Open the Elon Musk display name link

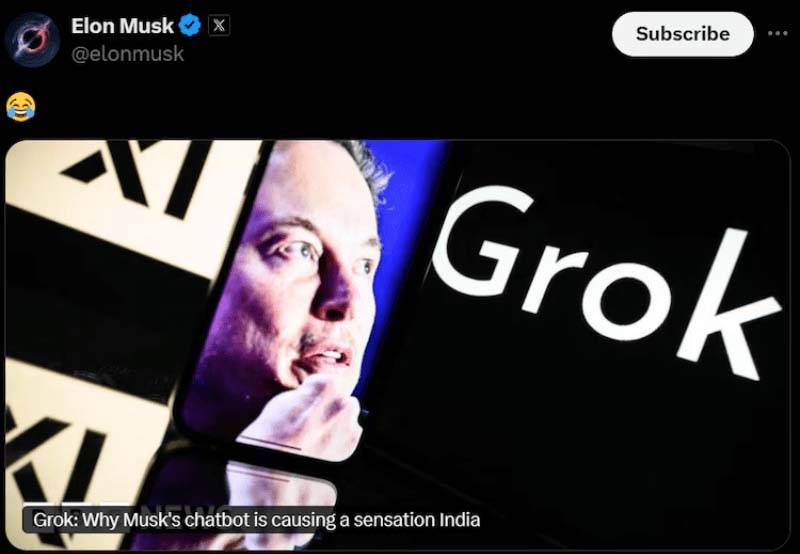(x=122, y=26)
